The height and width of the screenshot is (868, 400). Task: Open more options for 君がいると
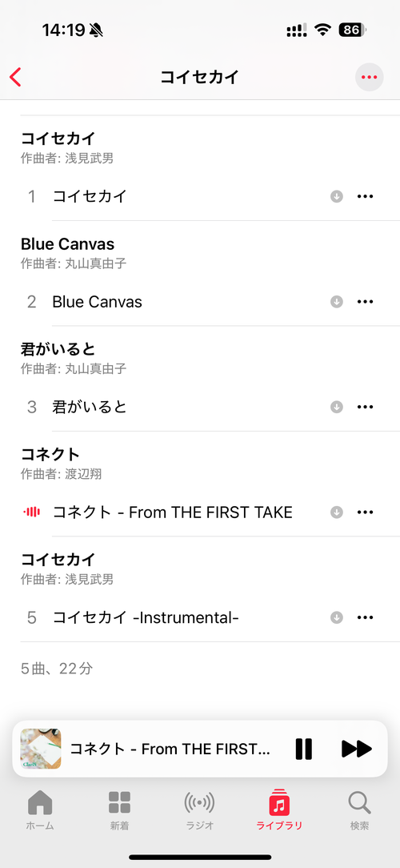point(365,407)
